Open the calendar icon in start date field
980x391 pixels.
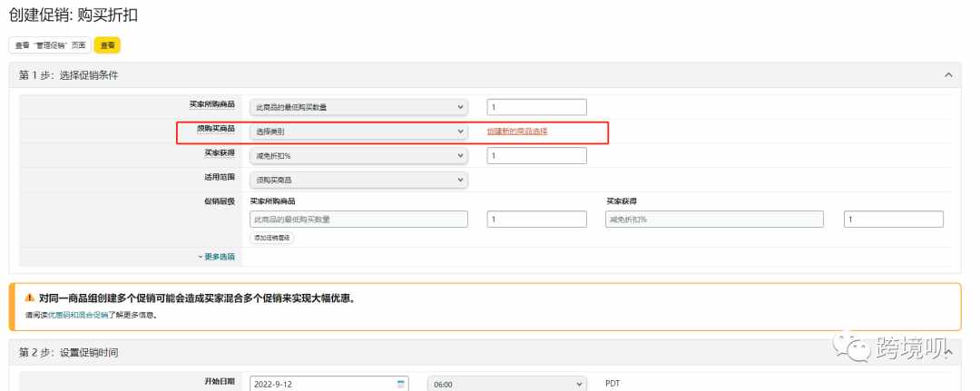tap(401, 384)
